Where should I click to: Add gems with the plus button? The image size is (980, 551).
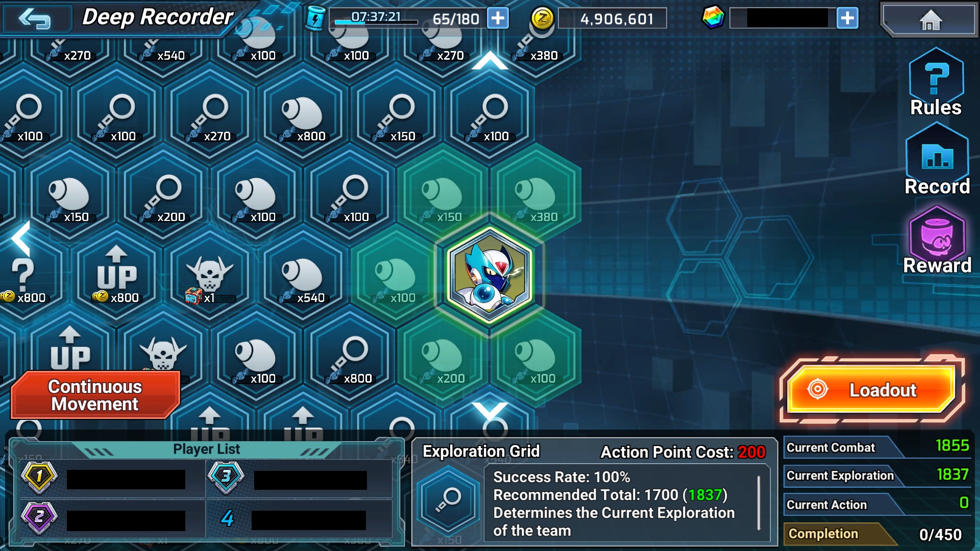pyautogui.click(x=847, y=18)
